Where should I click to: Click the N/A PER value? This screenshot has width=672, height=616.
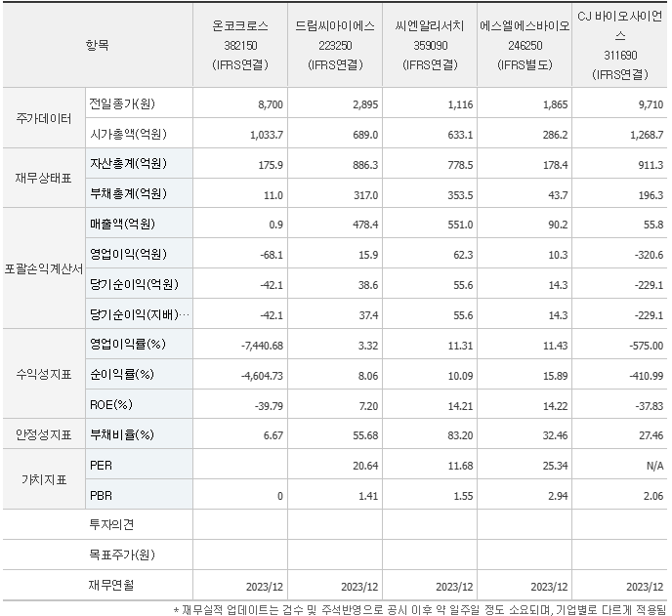pyautogui.click(x=654, y=466)
